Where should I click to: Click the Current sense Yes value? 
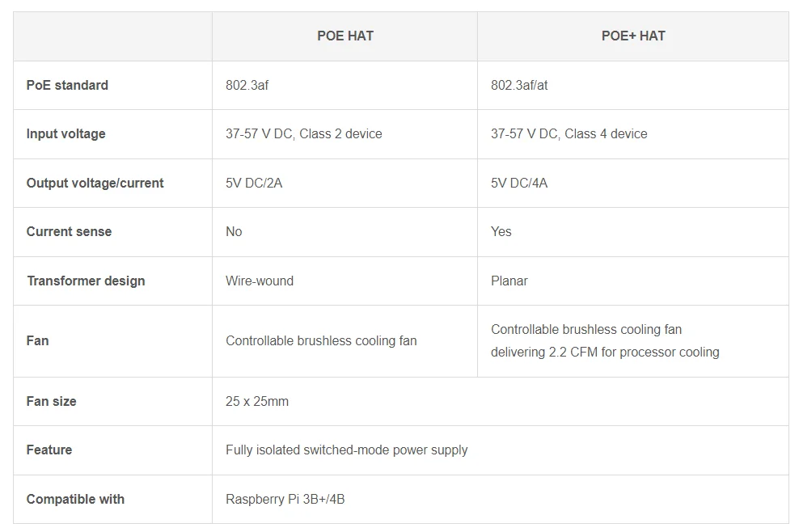pyautogui.click(x=501, y=231)
